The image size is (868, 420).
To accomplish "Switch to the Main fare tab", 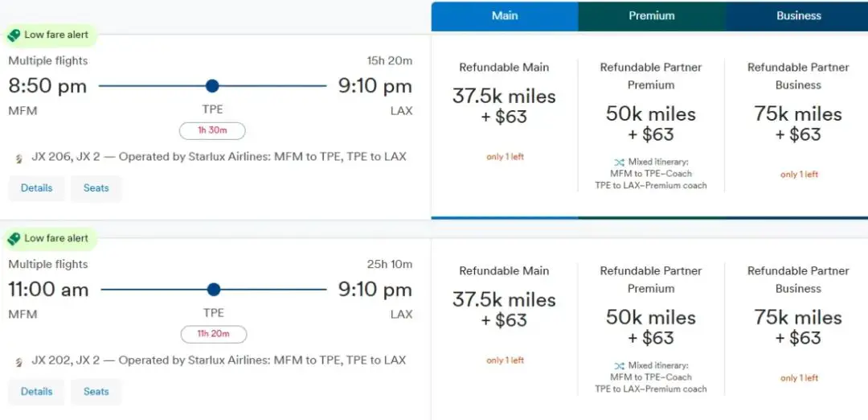I will tap(505, 16).
